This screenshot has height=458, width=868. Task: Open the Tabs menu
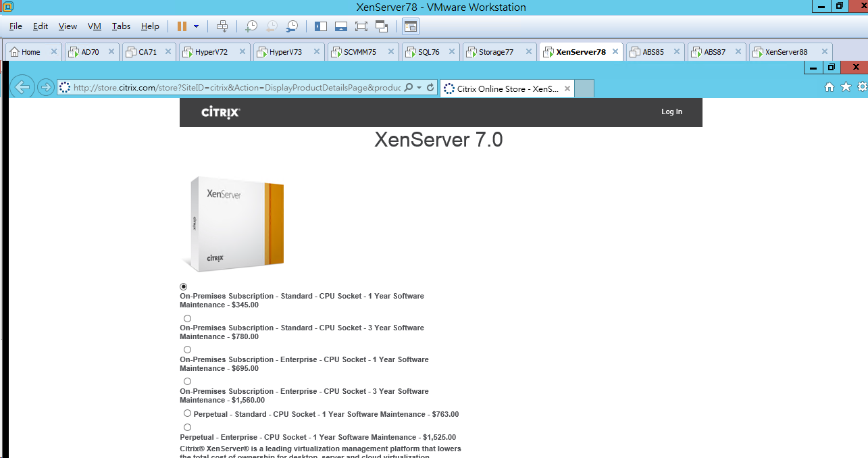tap(122, 26)
